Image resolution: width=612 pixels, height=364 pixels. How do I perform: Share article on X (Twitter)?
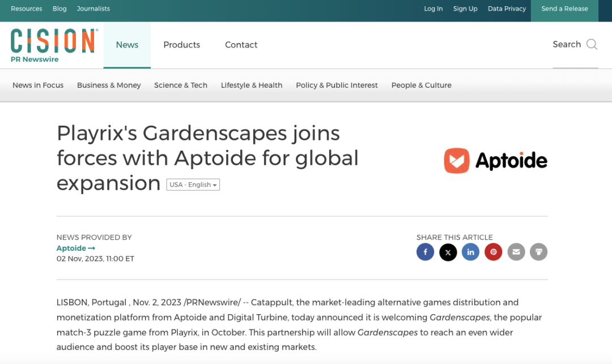[x=448, y=252]
